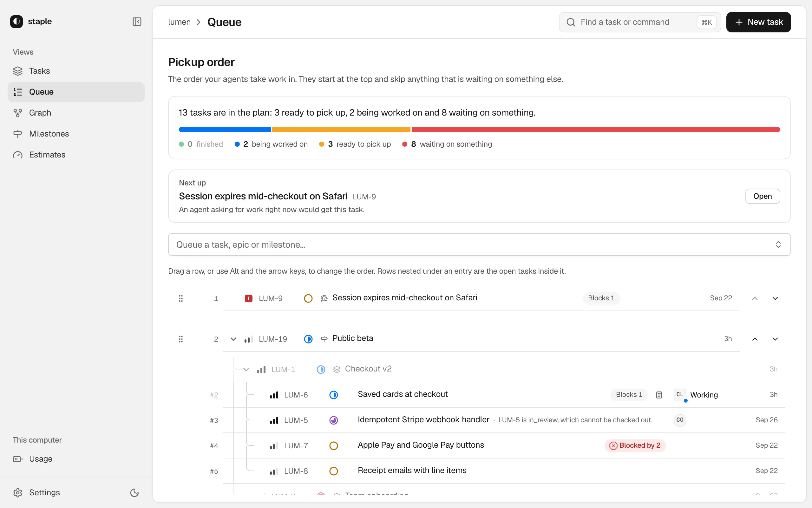812x508 pixels.
Task: Click status icon of LUM-6
Action: [x=334, y=395]
